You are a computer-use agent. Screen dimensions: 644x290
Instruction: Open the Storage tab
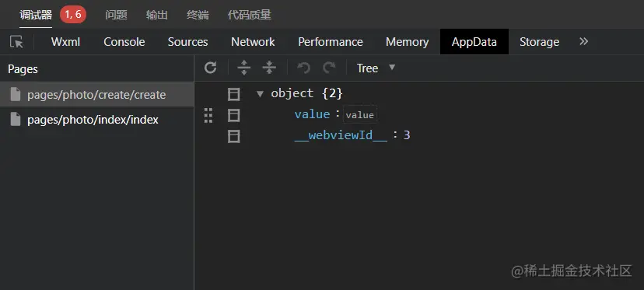(539, 42)
